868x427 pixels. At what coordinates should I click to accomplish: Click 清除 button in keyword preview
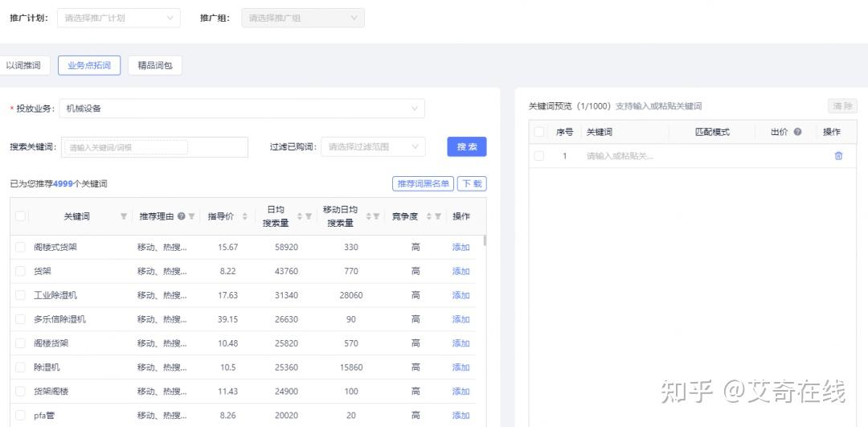pyautogui.click(x=842, y=106)
